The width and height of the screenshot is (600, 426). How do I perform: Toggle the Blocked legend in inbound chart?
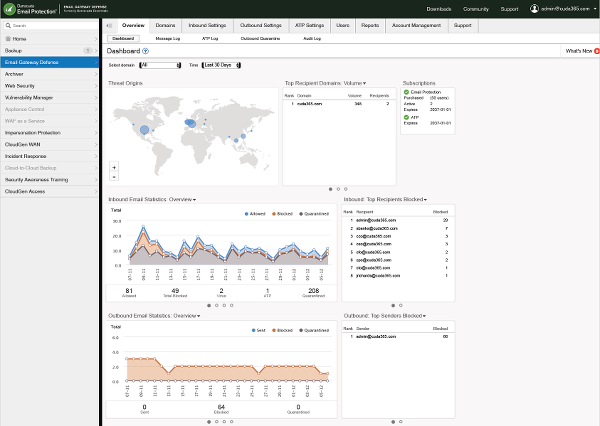pos(282,214)
